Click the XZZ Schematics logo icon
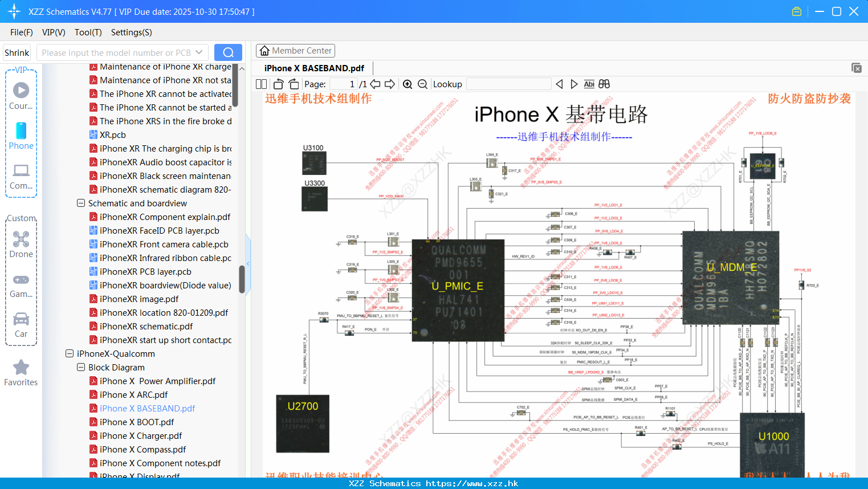The height and width of the screenshot is (489, 868). pyautogui.click(x=14, y=11)
